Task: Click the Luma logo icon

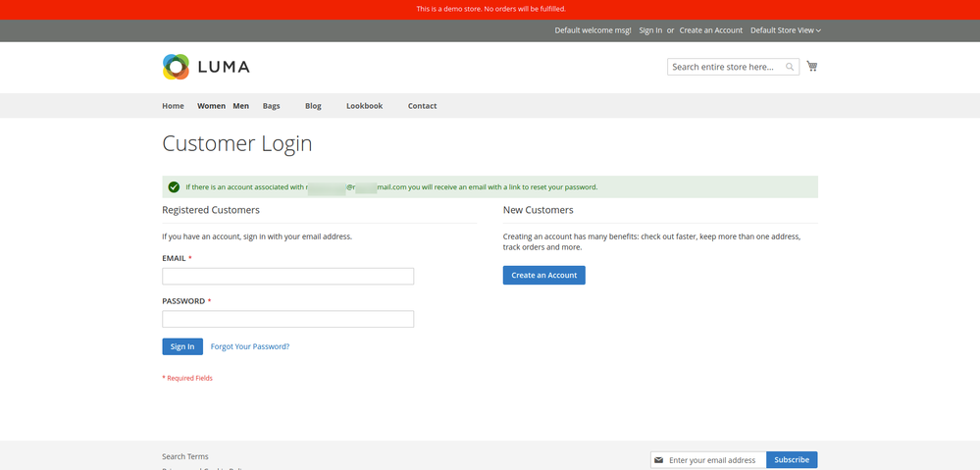Action: (176, 67)
